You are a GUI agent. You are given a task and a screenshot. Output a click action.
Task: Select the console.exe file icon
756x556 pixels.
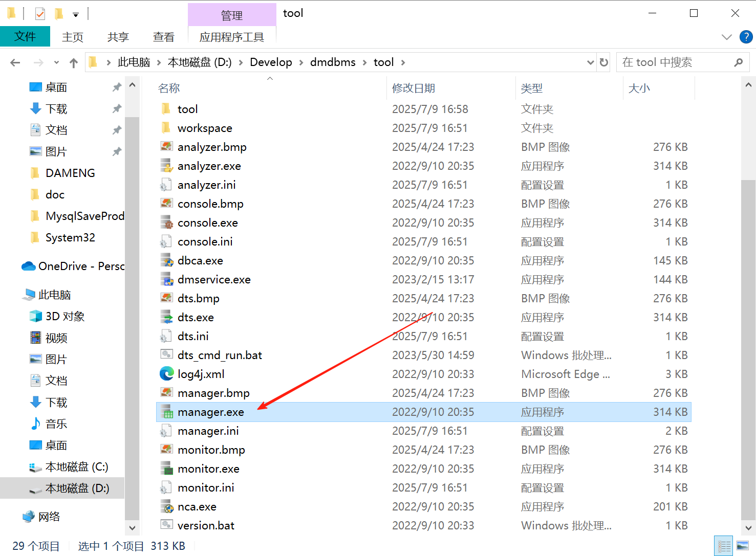click(x=166, y=223)
